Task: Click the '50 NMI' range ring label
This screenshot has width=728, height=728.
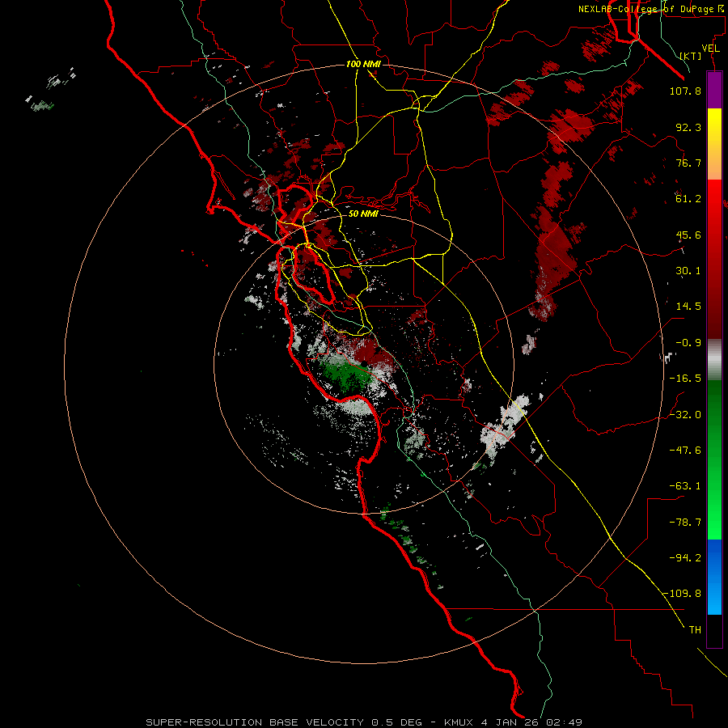Action: 363,214
